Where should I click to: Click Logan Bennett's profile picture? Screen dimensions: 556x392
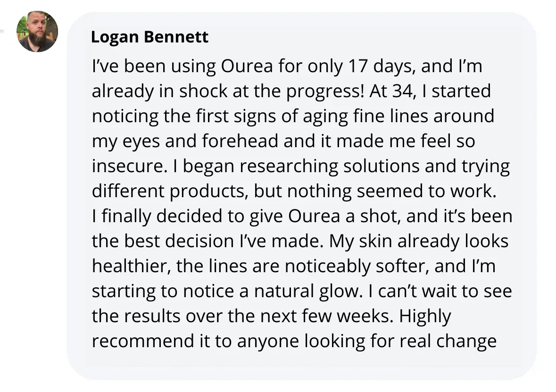[38, 31]
